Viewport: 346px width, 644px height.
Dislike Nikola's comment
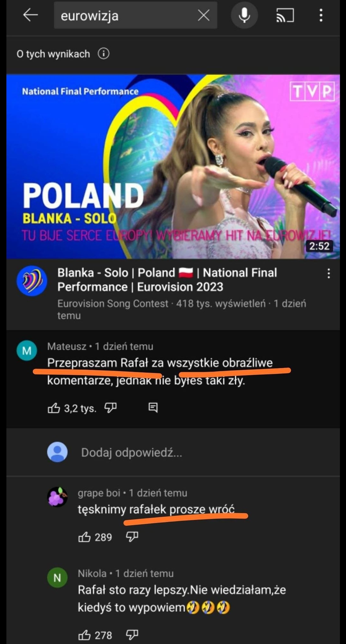tap(132, 635)
